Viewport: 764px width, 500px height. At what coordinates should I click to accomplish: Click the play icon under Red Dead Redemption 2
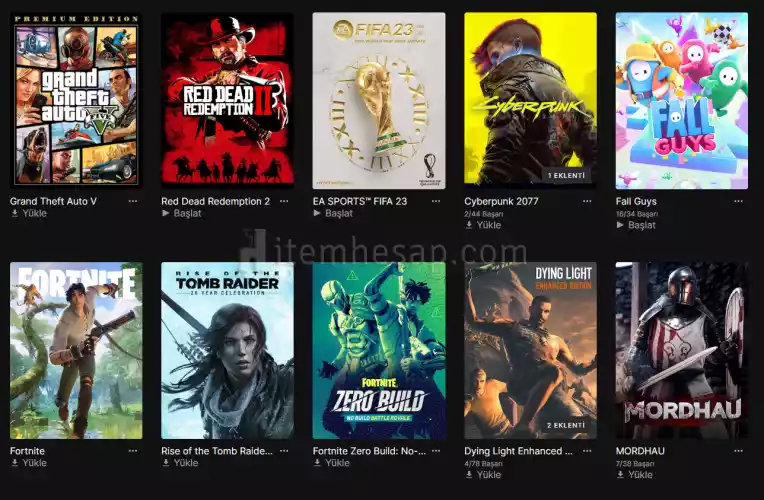[166, 213]
